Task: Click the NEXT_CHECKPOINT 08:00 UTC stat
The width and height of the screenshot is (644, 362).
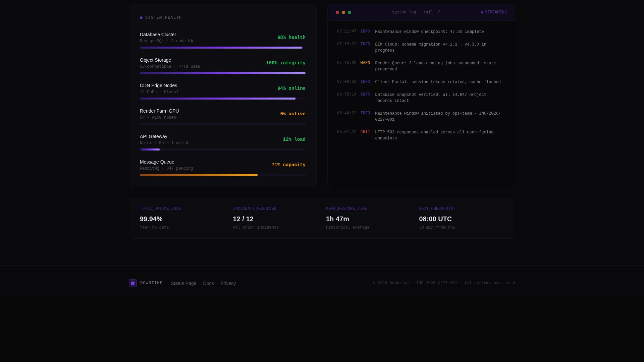Action: [435, 219]
